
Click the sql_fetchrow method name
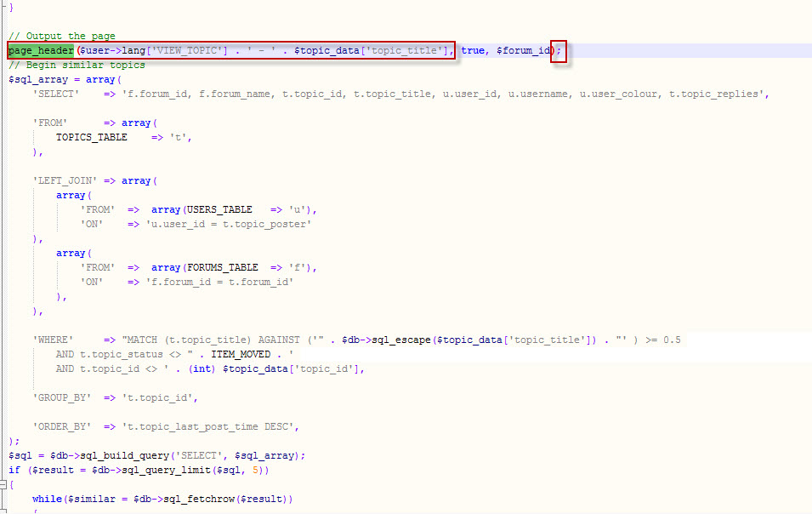[199, 499]
